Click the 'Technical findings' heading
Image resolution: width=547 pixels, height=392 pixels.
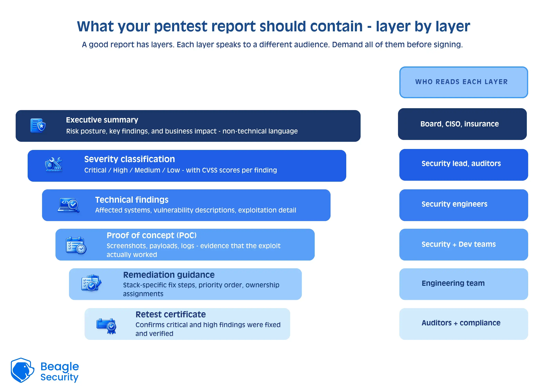[x=132, y=200]
